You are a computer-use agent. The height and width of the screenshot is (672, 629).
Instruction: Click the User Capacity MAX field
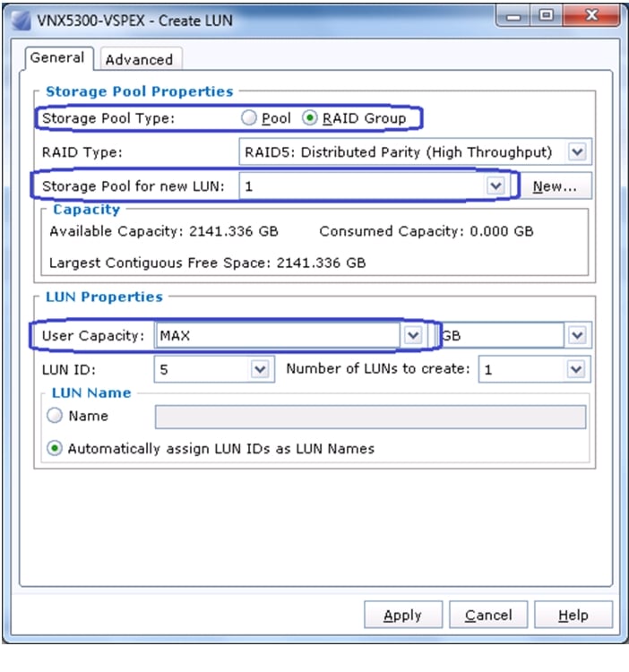tap(277, 335)
